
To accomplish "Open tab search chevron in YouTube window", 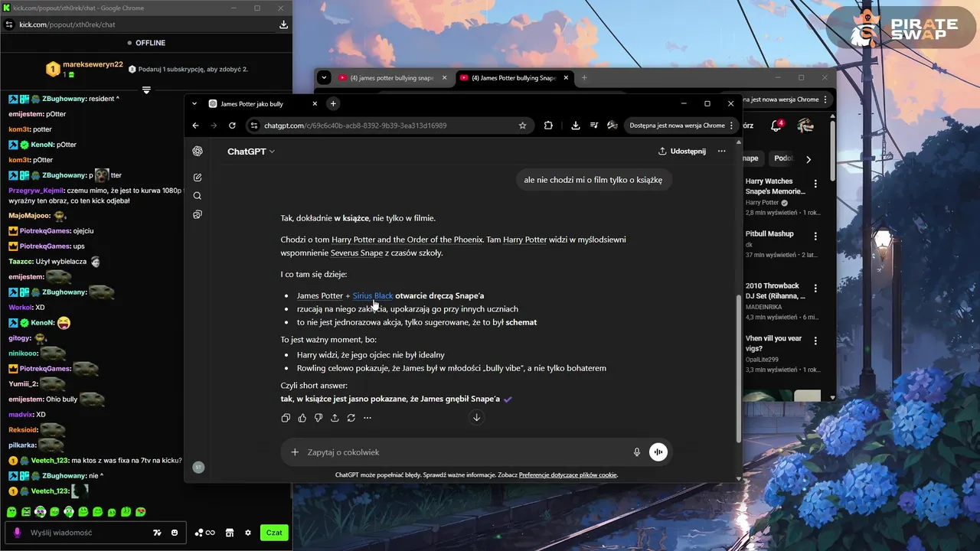I will click(324, 77).
